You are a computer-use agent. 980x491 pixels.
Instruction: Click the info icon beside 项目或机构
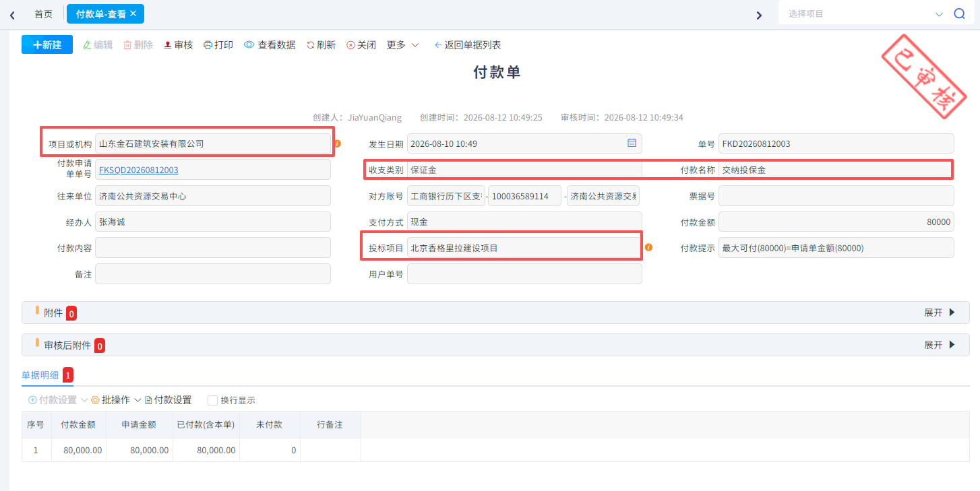(x=338, y=143)
